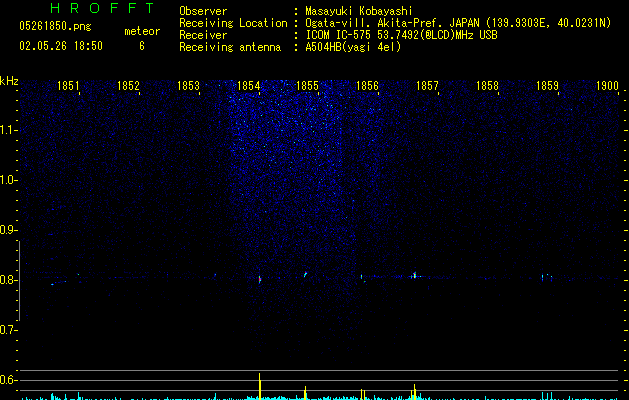Click the 1856 time marker
Screen dimensions: 629x400
click(367, 86)
